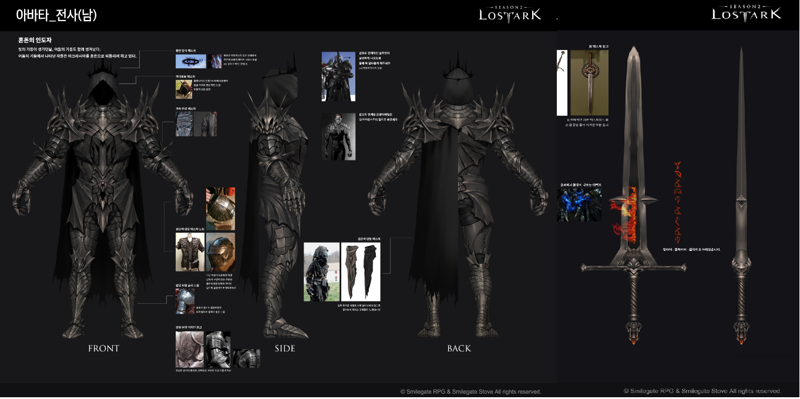The image size is (800, 399).
Task: Click the blue crystal creature thumbnail
Action: 579,204
